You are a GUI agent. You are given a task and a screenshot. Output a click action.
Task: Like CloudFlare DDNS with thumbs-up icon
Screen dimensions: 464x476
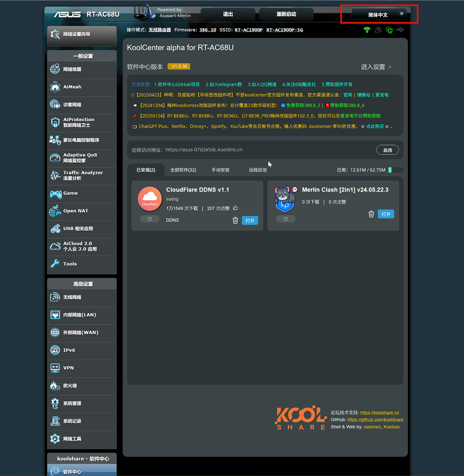coord(235,208)
